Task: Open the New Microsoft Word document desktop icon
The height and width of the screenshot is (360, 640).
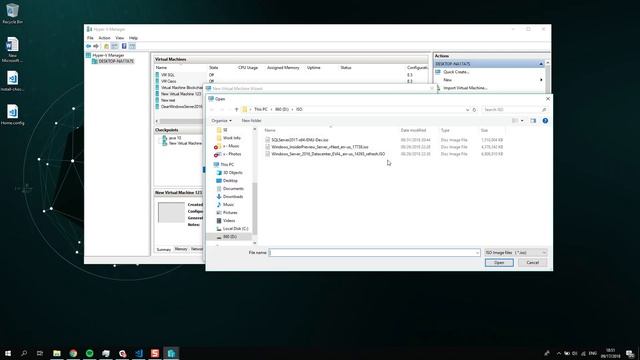Action: tap(12, 49)
